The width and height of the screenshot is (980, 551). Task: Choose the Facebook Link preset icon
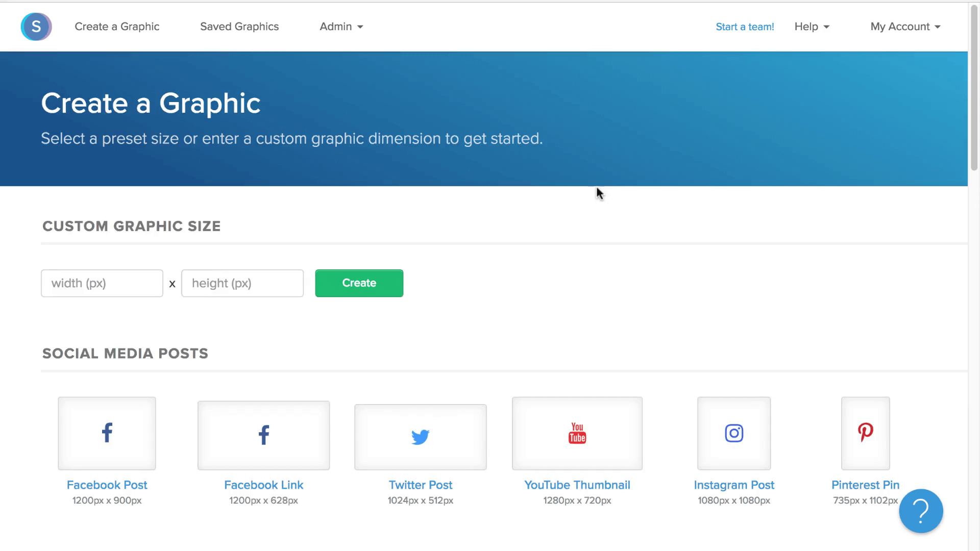click(263, 435)
